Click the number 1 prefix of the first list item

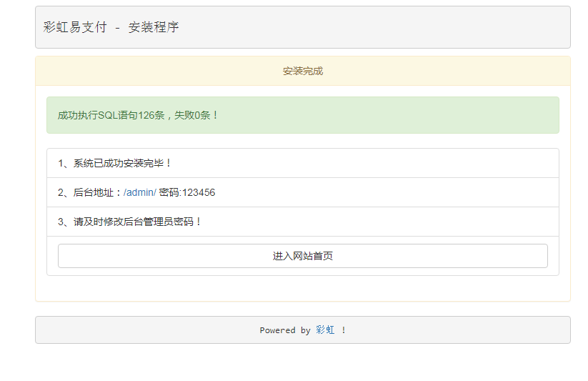click(x=61, y=163)
